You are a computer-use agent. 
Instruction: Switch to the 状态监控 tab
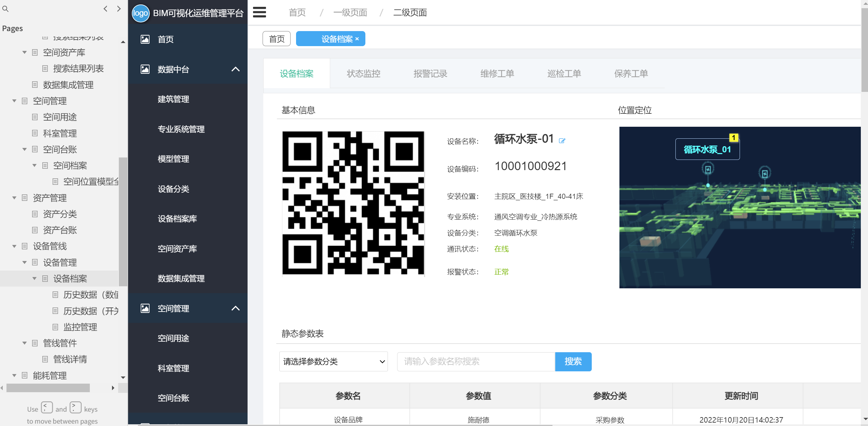363,73
